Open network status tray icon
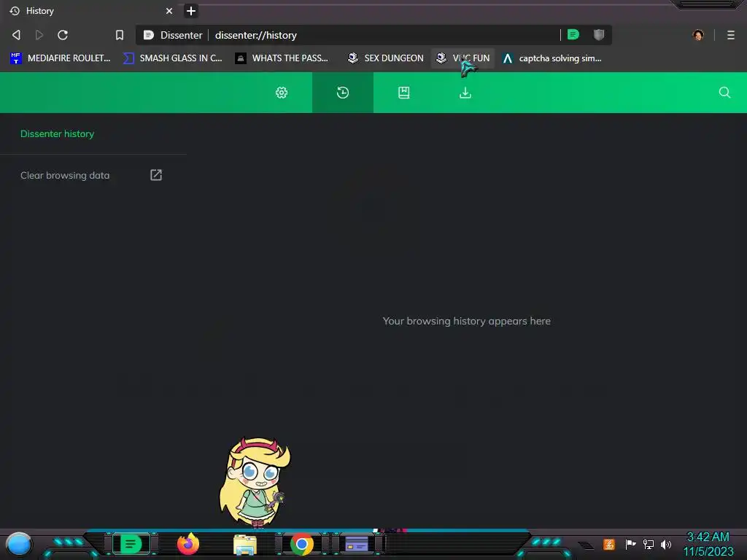Viewport: 747px width, 560px height. (x=649, y=544)
